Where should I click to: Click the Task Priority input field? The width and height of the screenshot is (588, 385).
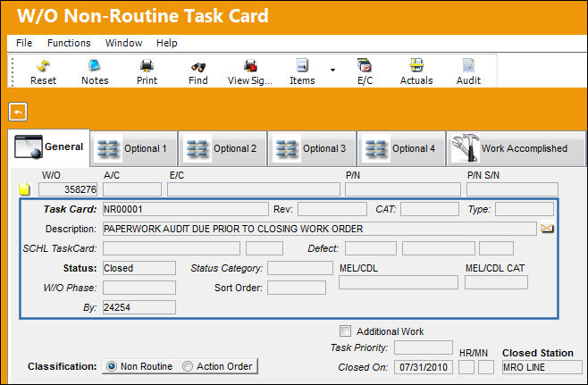[x=424, y=347]
